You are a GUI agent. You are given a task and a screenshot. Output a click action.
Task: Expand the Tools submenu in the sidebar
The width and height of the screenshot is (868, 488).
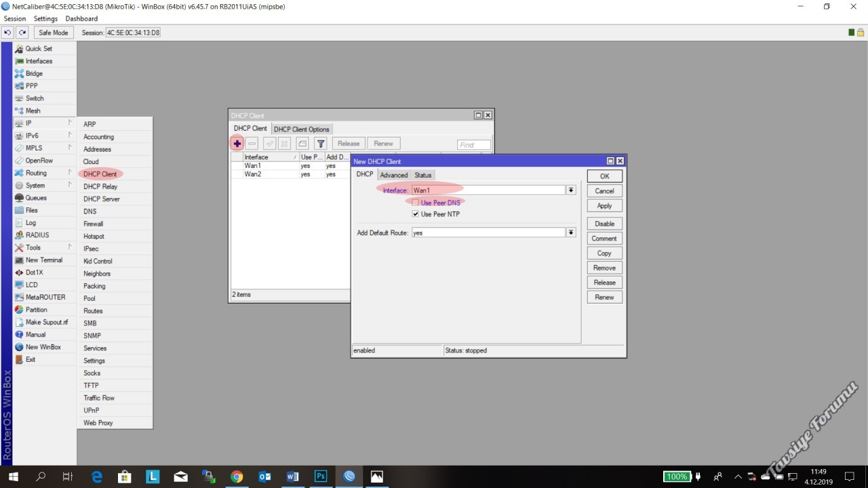44,247
